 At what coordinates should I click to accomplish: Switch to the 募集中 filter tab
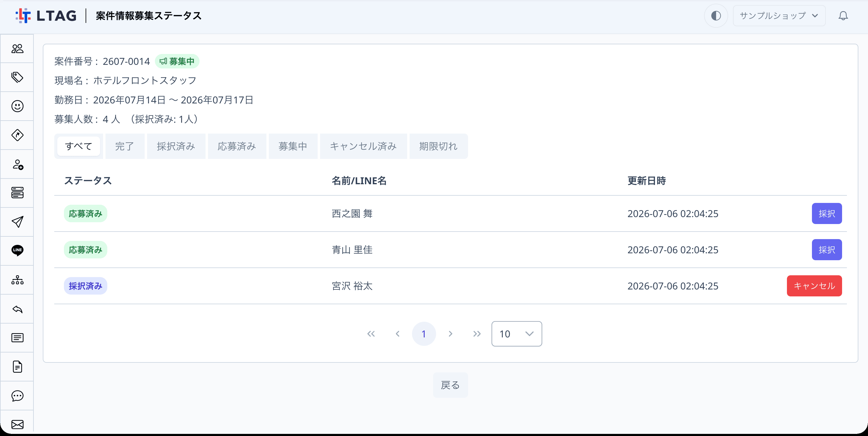293,146
